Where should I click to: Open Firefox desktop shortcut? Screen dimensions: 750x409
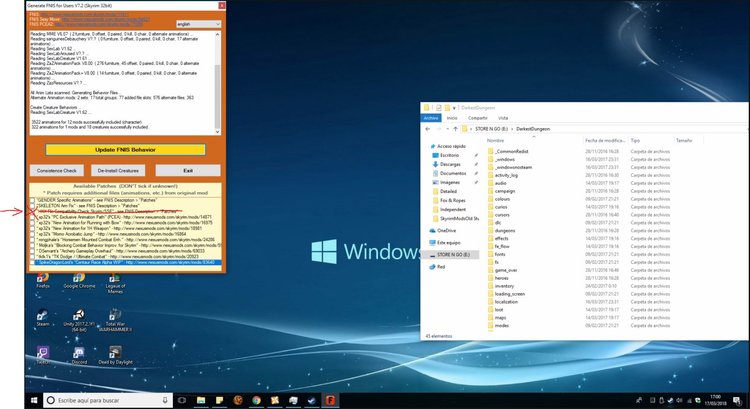[43, 280]
